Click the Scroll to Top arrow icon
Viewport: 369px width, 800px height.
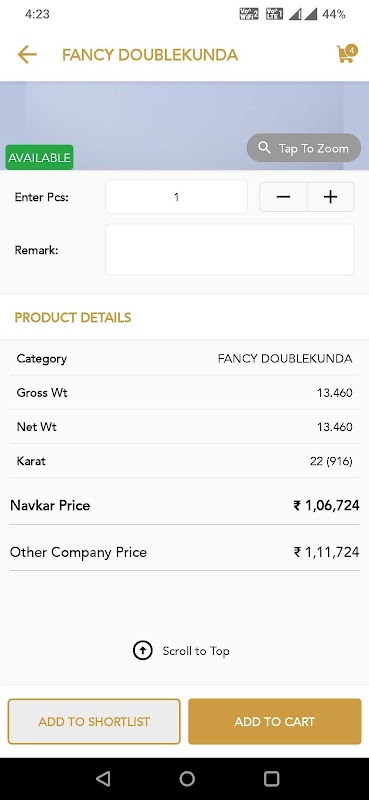[x=142, y=651]
